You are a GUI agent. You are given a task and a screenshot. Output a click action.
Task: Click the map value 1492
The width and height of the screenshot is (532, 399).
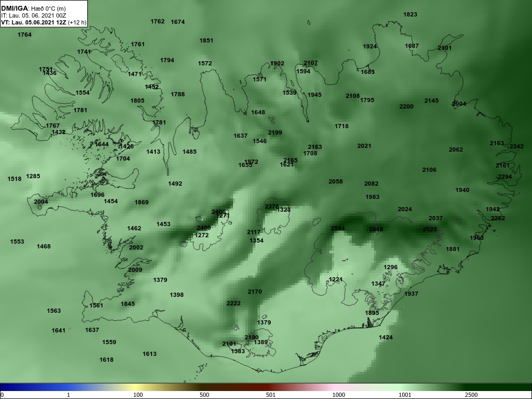(x=175, y=184)
